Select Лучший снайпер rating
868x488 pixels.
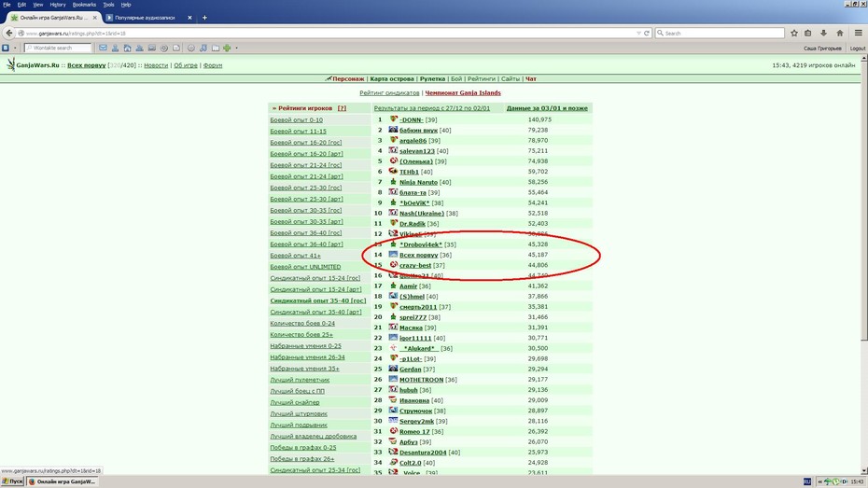coord(295,402)
